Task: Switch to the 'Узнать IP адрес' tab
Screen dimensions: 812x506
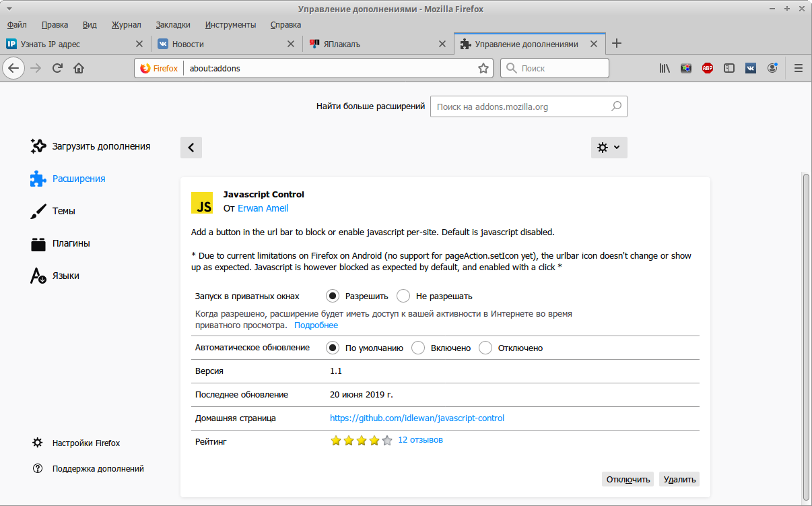Action: click(x=75, y=44)
